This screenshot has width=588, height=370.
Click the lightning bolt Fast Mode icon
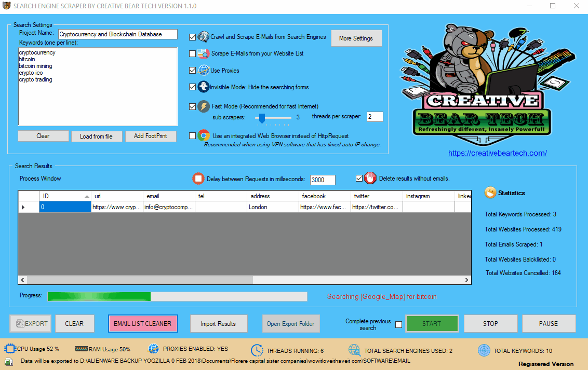click(203, 106)
